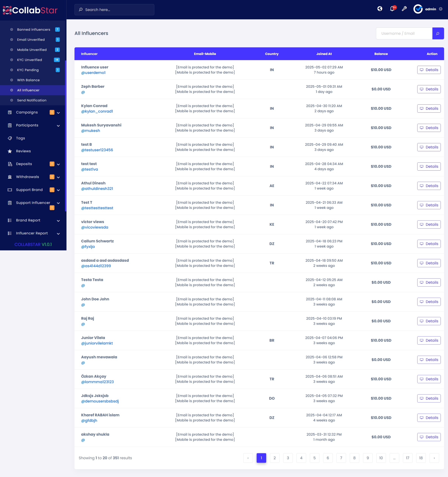Click the Withdrawals bank icon
The width and height of the screenshot is (448, 477).
coord(10,177)
